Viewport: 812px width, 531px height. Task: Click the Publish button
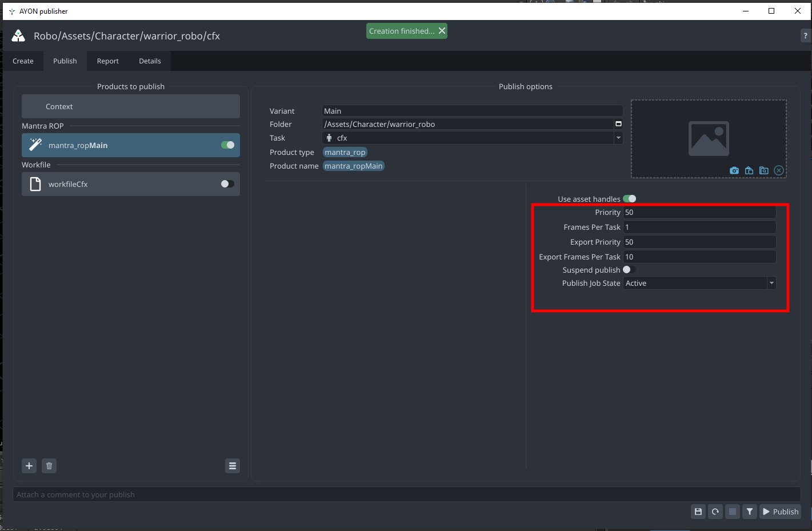point(780,512)
